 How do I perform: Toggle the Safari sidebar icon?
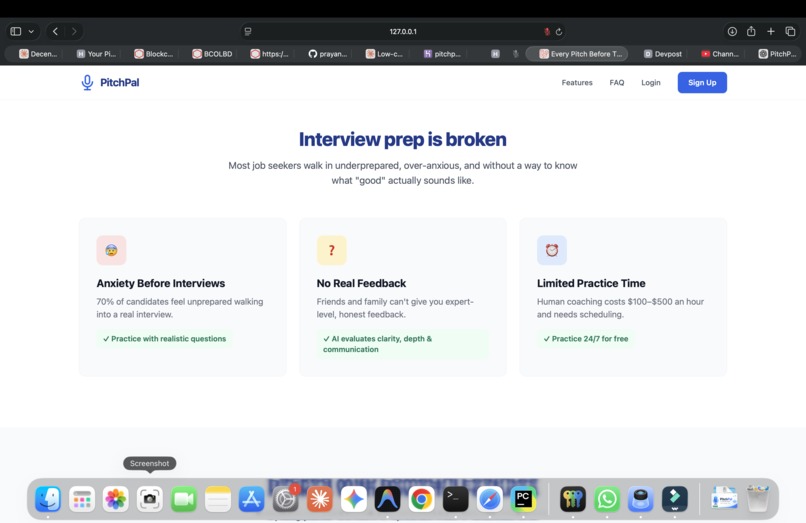pyautogui.click(x=16, y=31)
